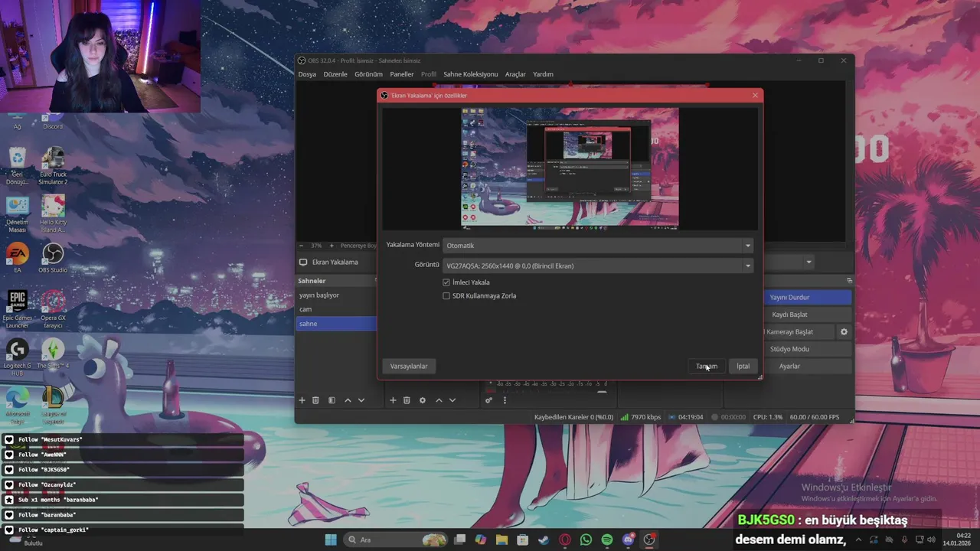The image size is (980, 551).
Task: Click Spotify icon in taskbar
Action: pyautogui.click(x=607, y=540)
